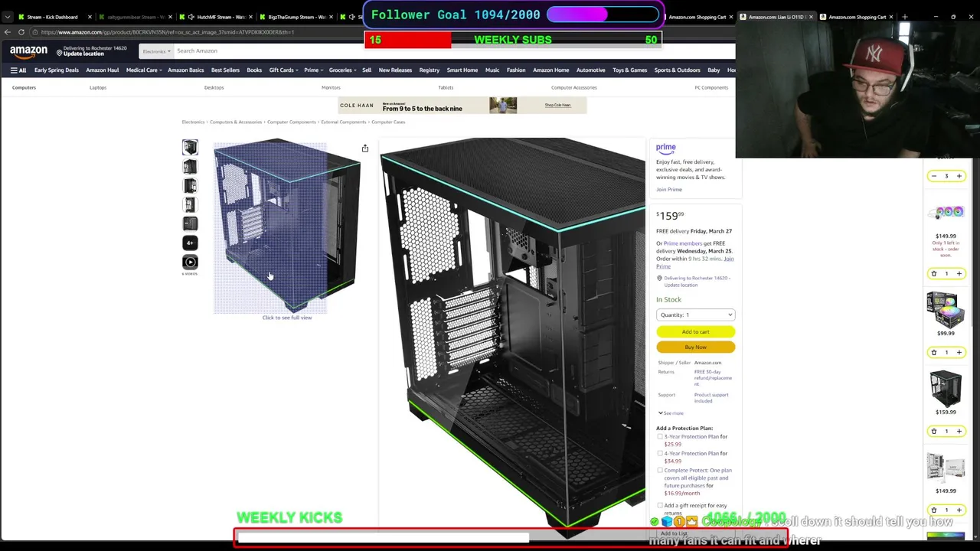Play the product video thumbnail icon
This screenshot has width=980, height=551.
point(190,262)
